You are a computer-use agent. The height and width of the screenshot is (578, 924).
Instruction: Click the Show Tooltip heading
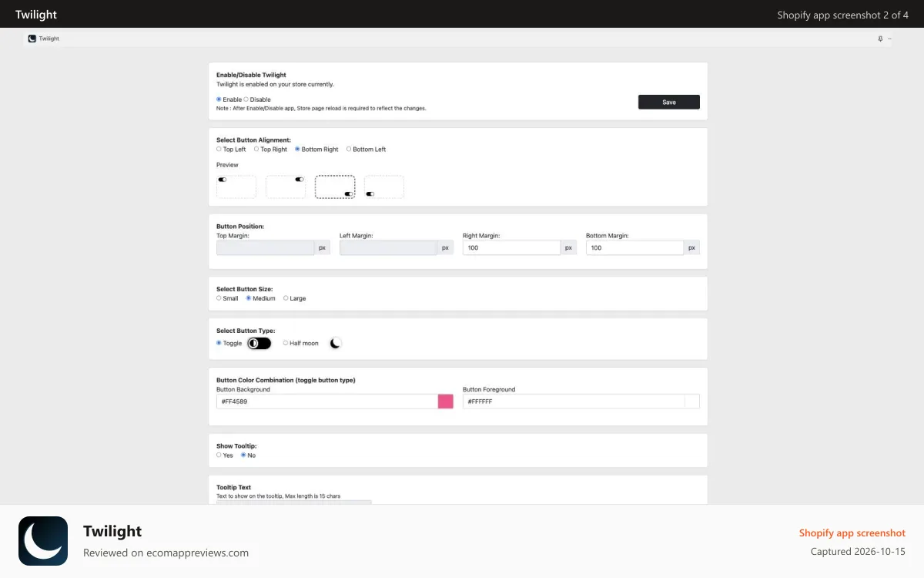[236, 446]
